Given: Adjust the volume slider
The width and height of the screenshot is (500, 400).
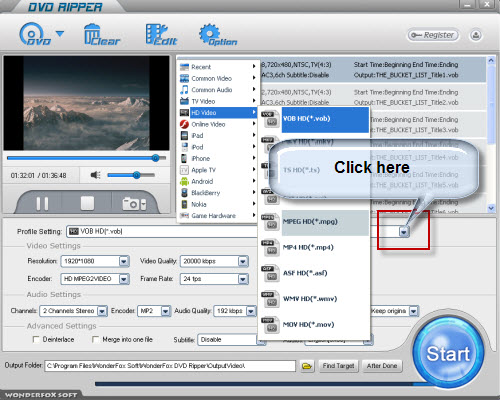Looking at the screenshot, I should click(131, 175).
